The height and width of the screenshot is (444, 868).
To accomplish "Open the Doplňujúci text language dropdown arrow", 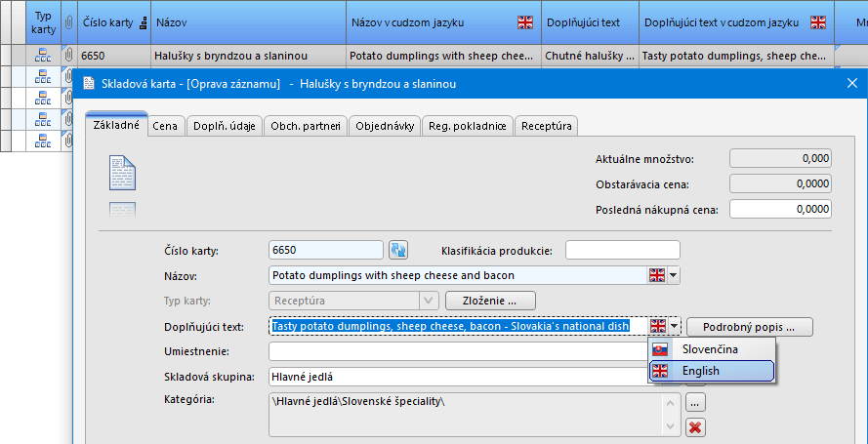I will click(675, 326).
